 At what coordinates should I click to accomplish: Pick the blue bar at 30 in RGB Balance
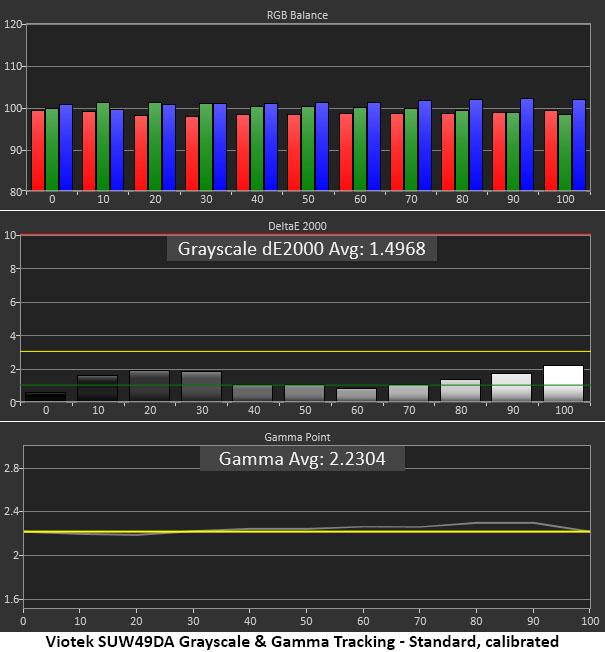(220, 147)
